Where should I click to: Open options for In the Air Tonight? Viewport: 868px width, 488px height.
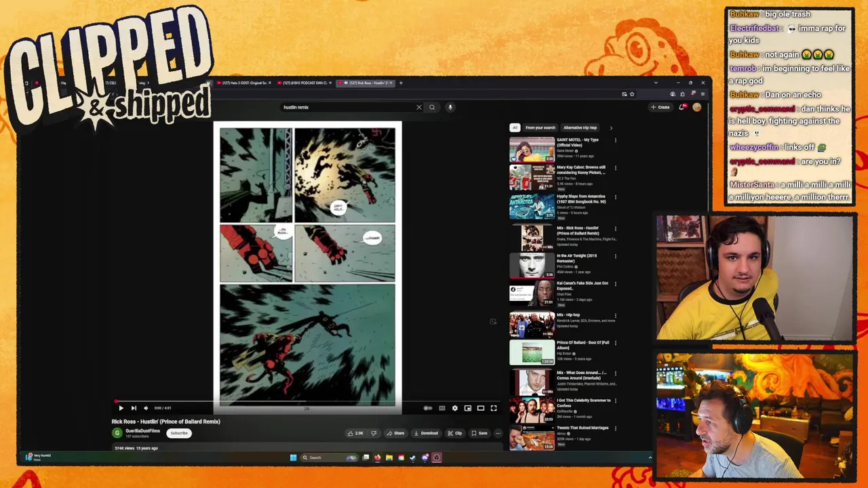tap(616, 256)
